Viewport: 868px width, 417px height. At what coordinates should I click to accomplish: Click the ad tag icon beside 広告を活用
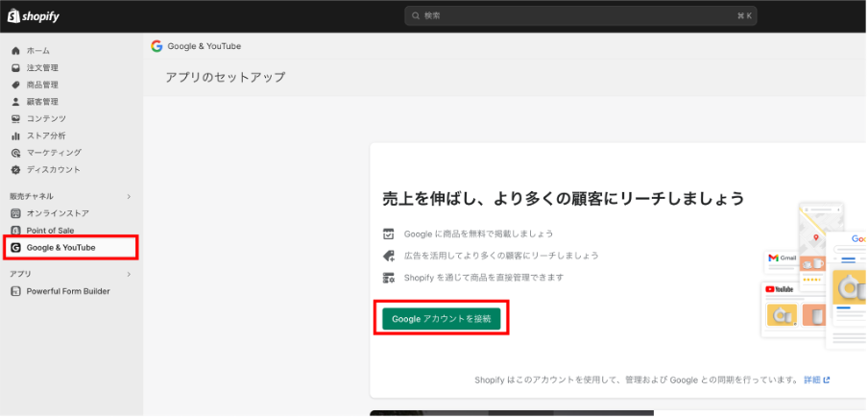(x=389, y=256)
